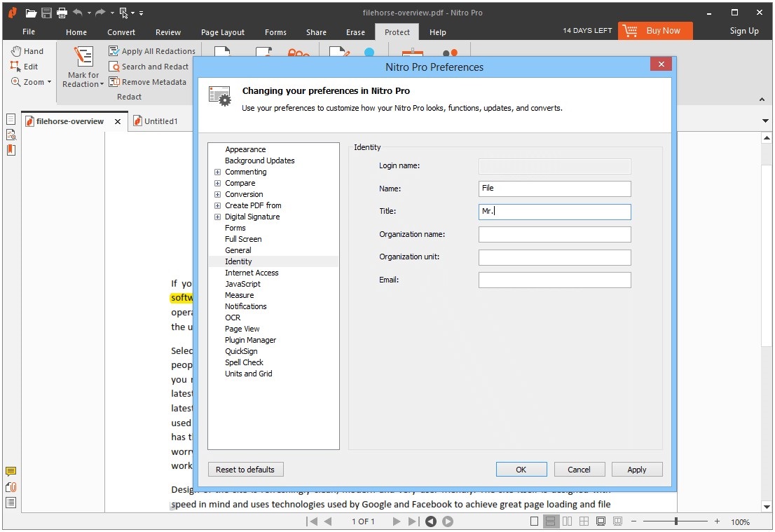Open the document tabs list dropdown arrow

point(765,121)
